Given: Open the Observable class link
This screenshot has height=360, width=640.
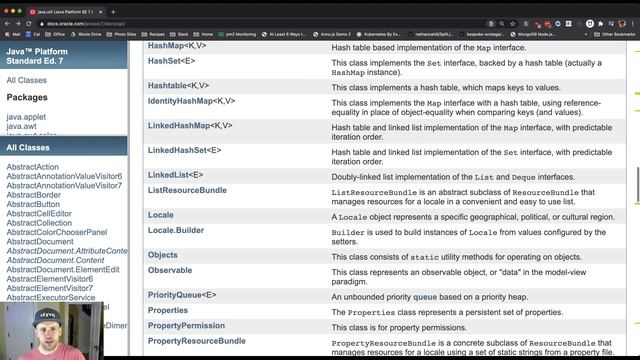Looking at the screenshot, I should (x=170, y=270).
